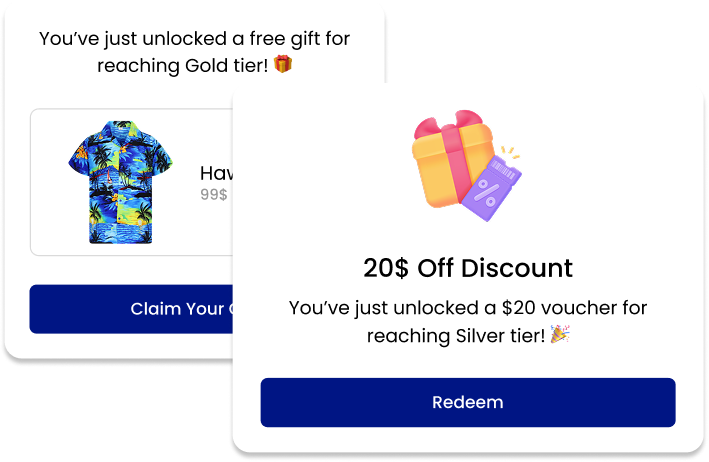Click the barcode strip on the voucher ticket
The width and height of the screenshot is (709, 462).
[503, 170]
